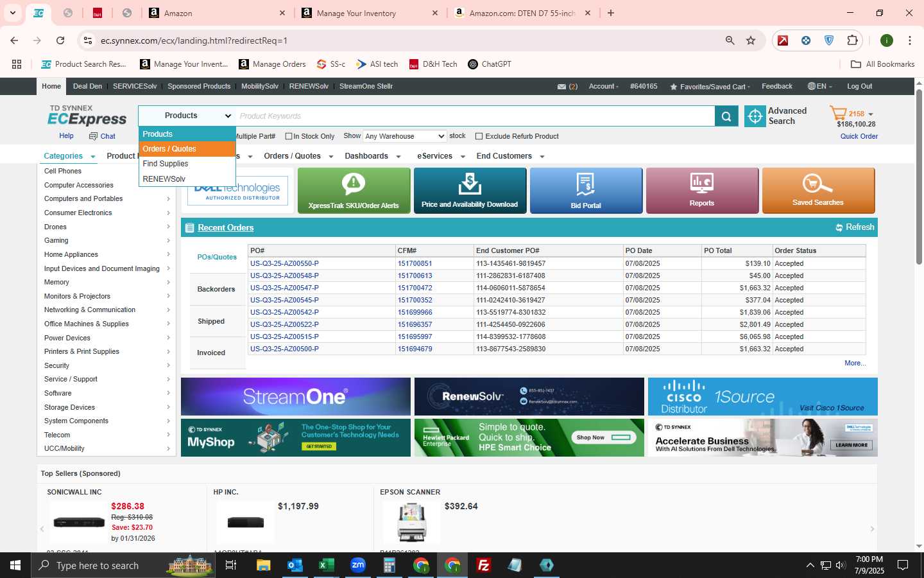Open XpressTrak SKU/Order Alerts tile

[x=354, y=190]
